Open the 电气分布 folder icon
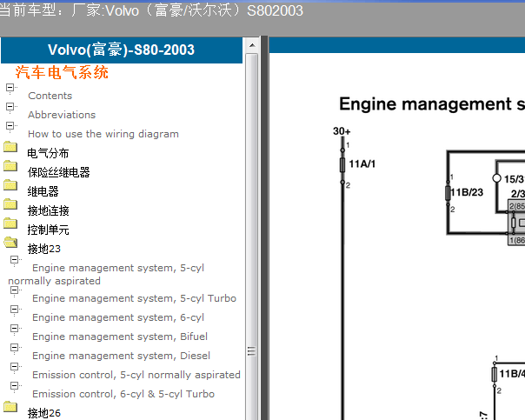The width and height of the screenshot is (525, 420). click(10, 147)
